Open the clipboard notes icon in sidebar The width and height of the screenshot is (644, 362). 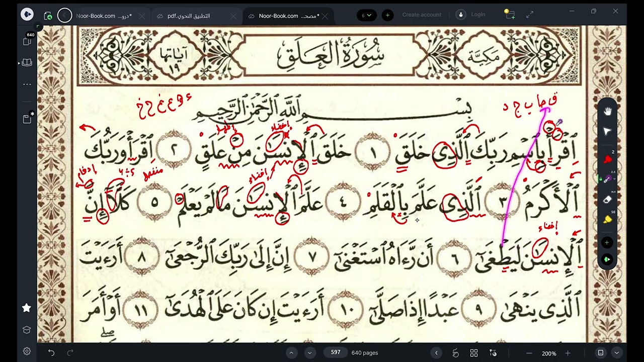pyautogui.click(x=27, y=119)
